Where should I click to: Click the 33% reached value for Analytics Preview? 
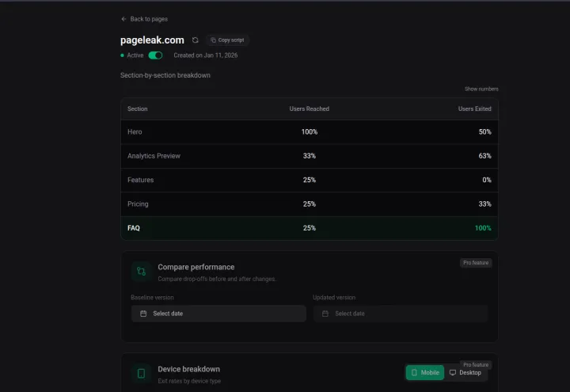[x=309, y=156]
